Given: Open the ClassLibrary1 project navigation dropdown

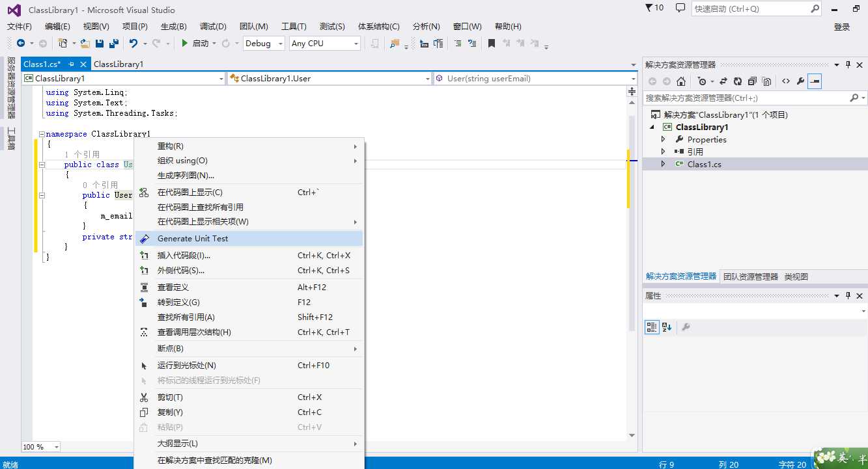Looking at the screenshot, I should (124, 78).
